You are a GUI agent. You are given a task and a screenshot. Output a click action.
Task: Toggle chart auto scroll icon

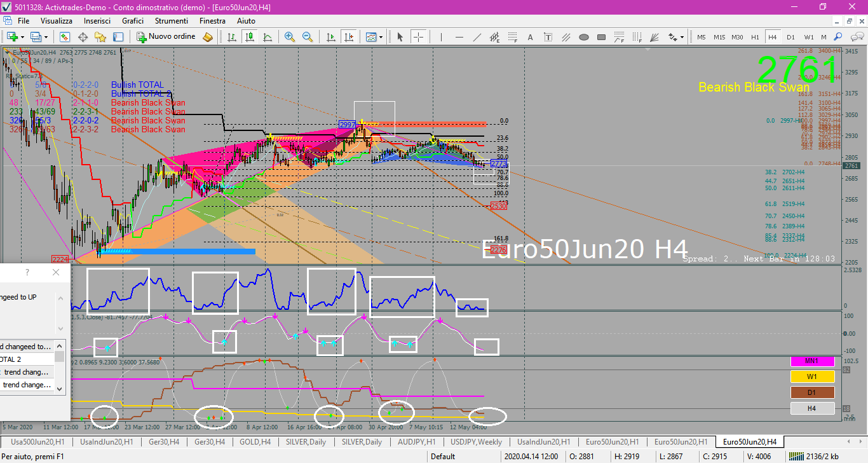pos(330,37)
